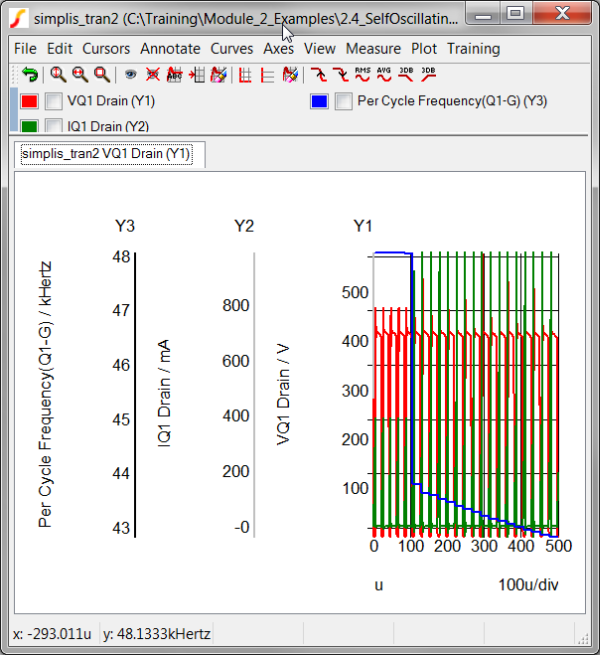Viewport: 600px width, 655px height.
Task: Measure rise time with rising edge icon
Action: click(319, 75)
